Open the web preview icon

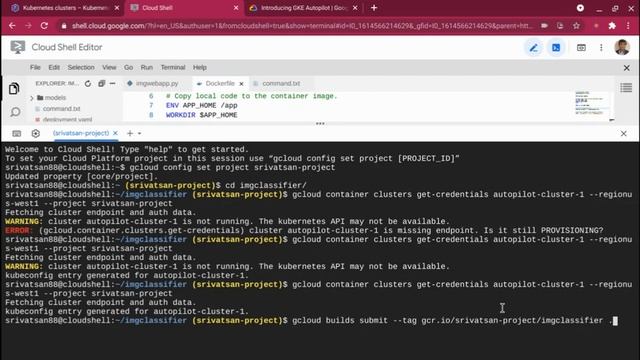click(x=581, y=48)
